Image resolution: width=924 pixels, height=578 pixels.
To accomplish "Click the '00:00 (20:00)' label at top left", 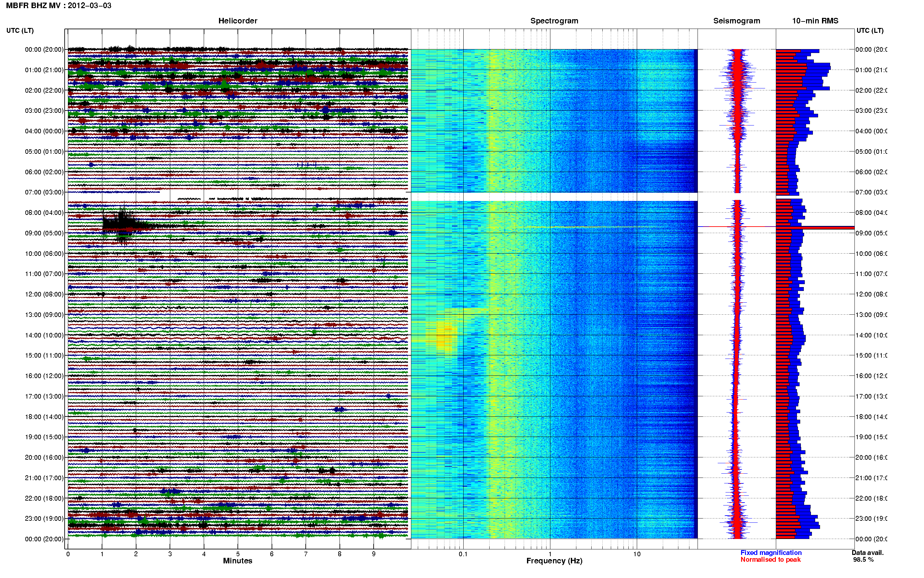I will click(44, 49).
